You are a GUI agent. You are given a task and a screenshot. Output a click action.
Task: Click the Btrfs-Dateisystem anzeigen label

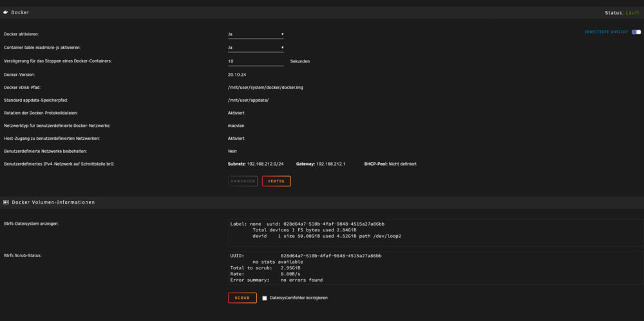pos(31,224)
